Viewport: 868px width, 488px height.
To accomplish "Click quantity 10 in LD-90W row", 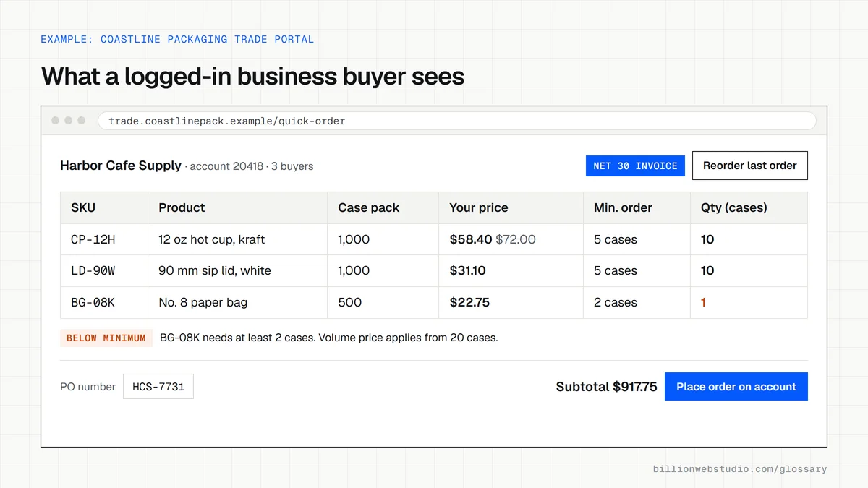I will pyautogui.click(x=707, y=270).
